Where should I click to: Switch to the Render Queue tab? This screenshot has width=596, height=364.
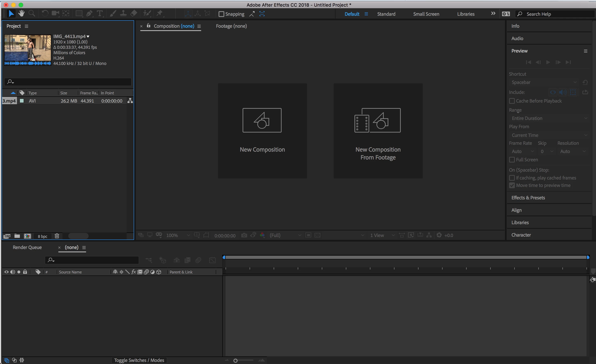pyautogui.click(x=27, y=247)
